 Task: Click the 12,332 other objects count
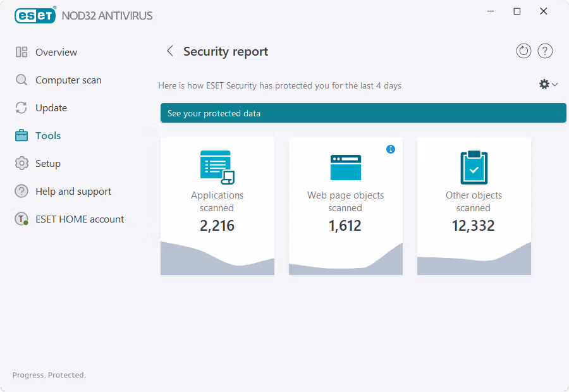[x=473, y=226]
